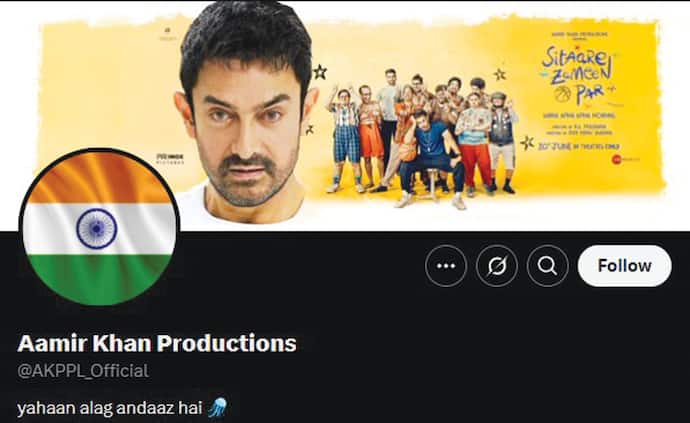Screen dimensions: 690x423
Task: Click the basketball doodle in the movie logo
Action: point(562,94)
